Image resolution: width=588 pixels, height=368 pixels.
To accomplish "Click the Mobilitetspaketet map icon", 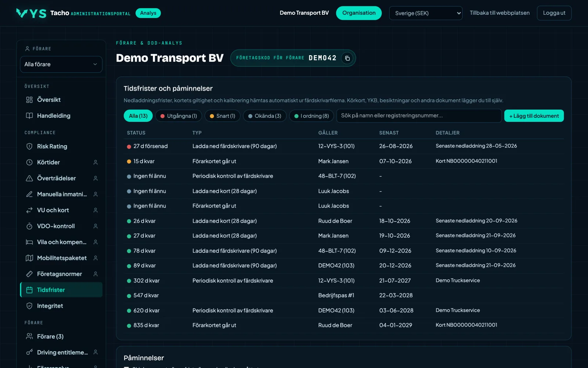I will click(29, 258).
